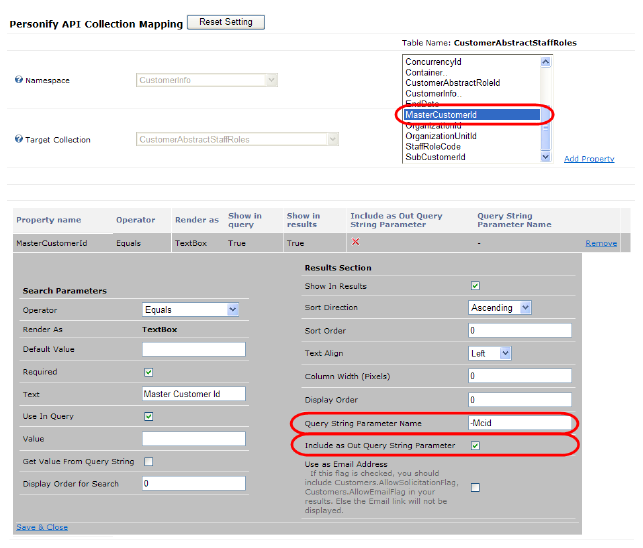Click the Display Order input field
Screen dimensions: 643x548
520,400
